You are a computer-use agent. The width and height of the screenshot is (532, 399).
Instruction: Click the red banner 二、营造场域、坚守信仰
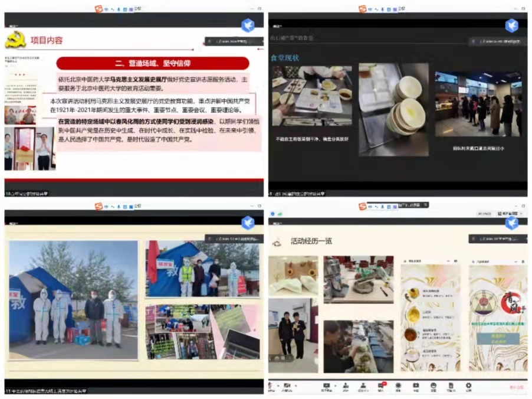(x=153, y=63)
